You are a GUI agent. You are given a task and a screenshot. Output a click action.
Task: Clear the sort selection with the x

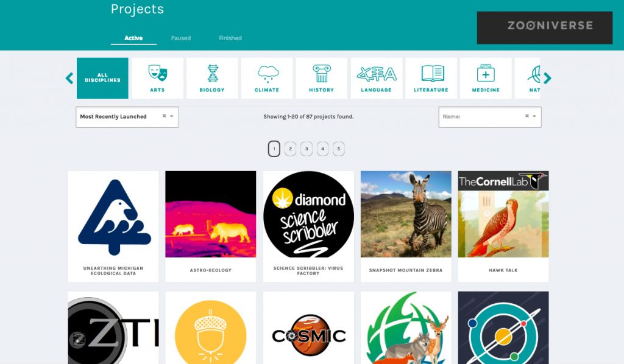click(x=164, y=117)
